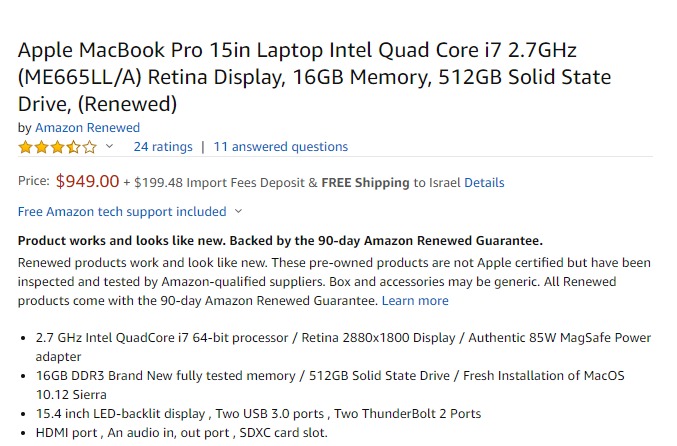Viewport: 677px width, 446px height.
Task: Click the 16GB DDR3 memory bullet point
Action: click(x=330, y=376)
